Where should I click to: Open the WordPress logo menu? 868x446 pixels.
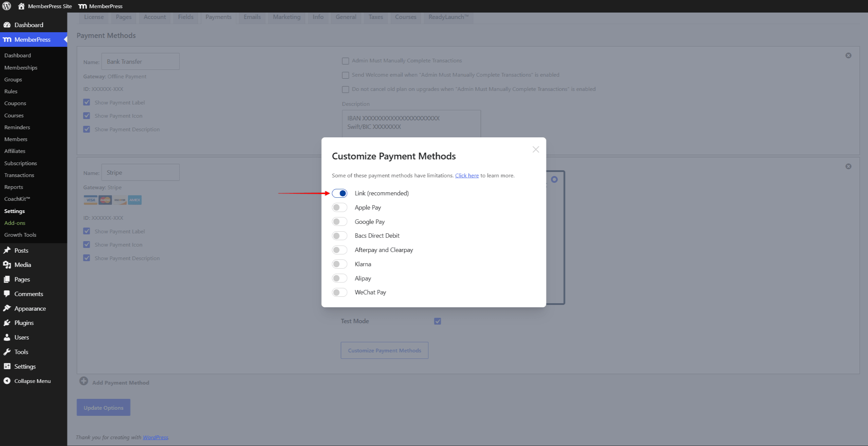[7, 6]
